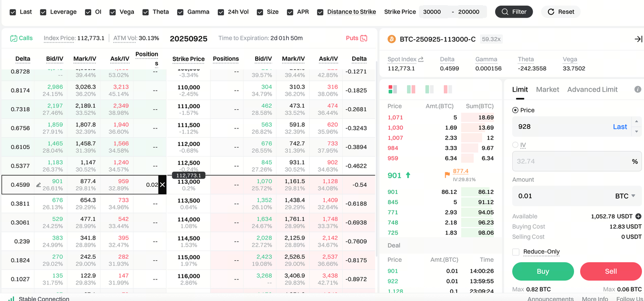Increase price using the up stepper arrow
Viewport: 644px width, 301px height.
(x=637, y=122)
